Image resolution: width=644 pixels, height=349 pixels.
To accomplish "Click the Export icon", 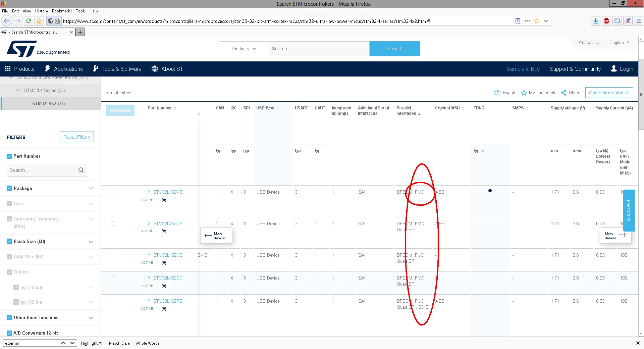I will [497, 93].
